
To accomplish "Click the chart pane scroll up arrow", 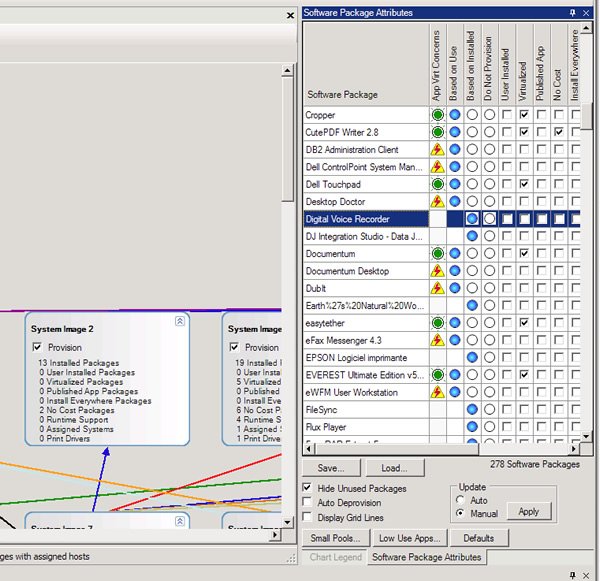I will pos(287,70).
